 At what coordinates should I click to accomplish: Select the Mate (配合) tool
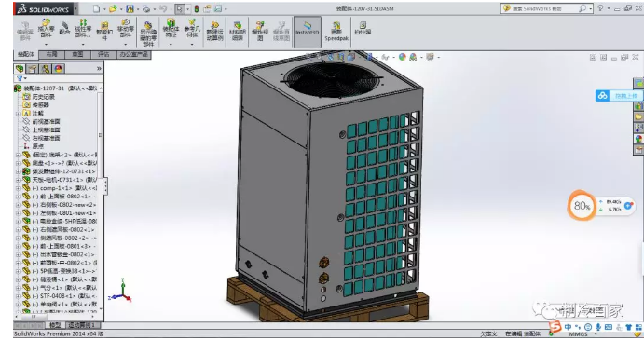(64, 28)
